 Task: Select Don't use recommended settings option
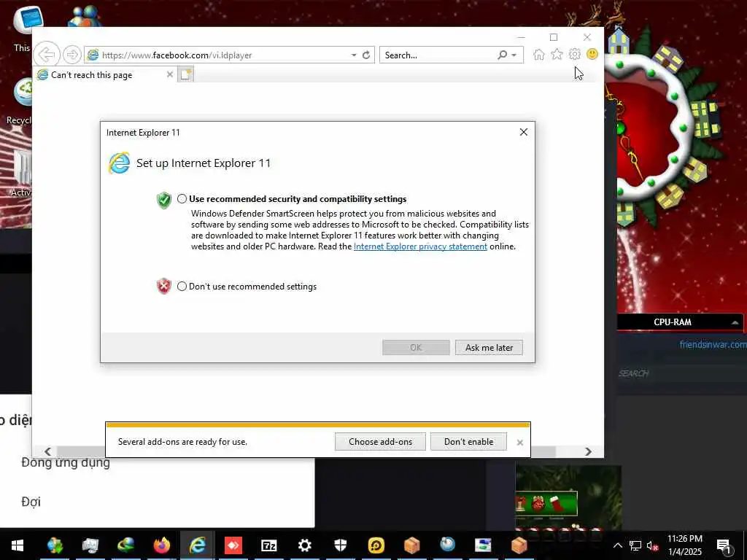(x=182, y=286)
